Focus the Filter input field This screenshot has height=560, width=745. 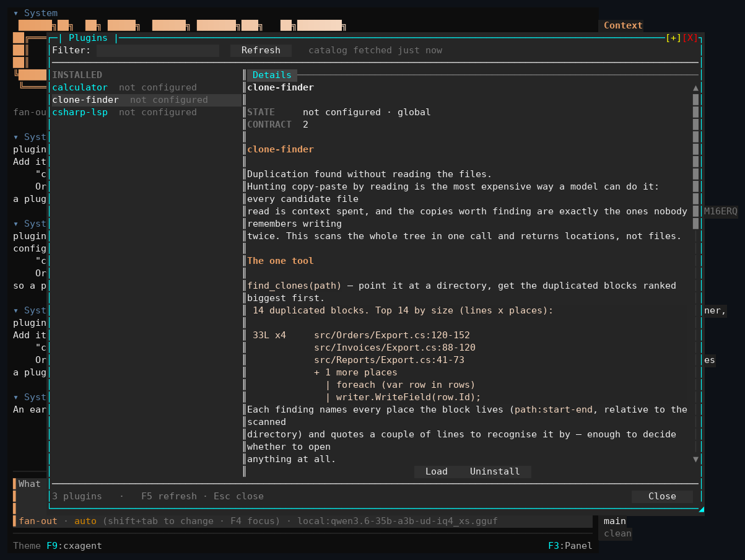tap(158, 50)
